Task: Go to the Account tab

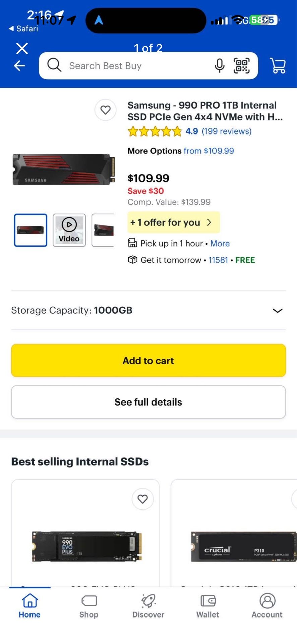Action: point(267,607)
